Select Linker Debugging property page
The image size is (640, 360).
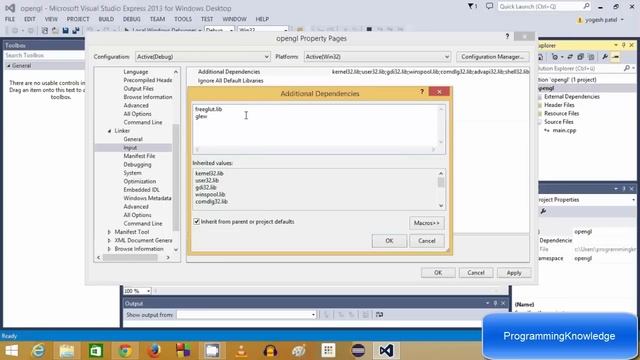click(137, 164)
